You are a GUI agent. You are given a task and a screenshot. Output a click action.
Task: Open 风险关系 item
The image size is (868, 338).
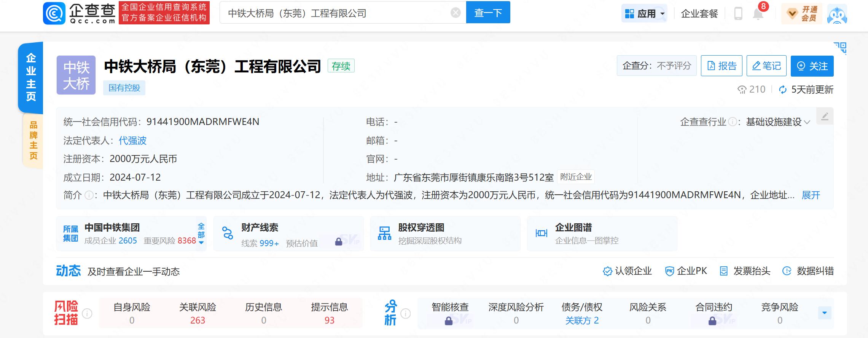648,313
